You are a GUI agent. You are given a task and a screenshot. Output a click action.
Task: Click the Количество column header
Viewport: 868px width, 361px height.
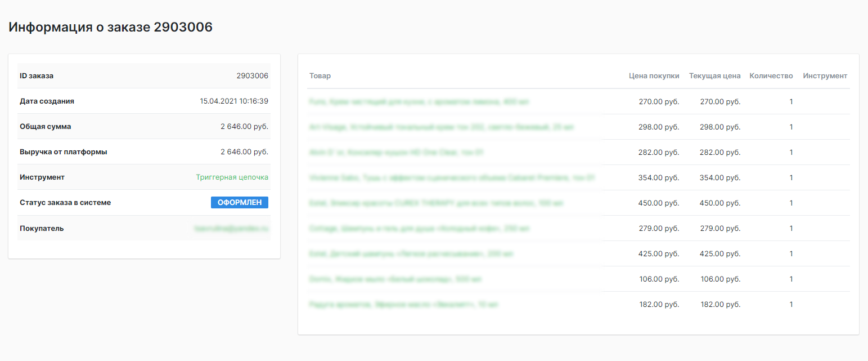click(771, 76)
